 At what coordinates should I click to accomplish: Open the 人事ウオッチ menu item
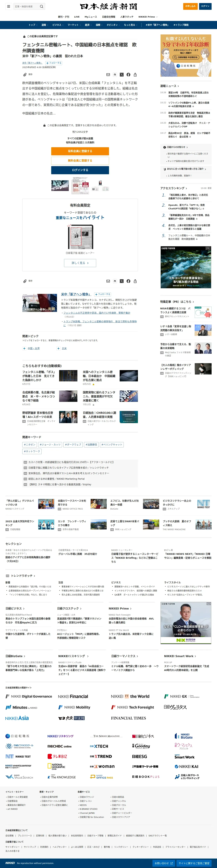127,17
